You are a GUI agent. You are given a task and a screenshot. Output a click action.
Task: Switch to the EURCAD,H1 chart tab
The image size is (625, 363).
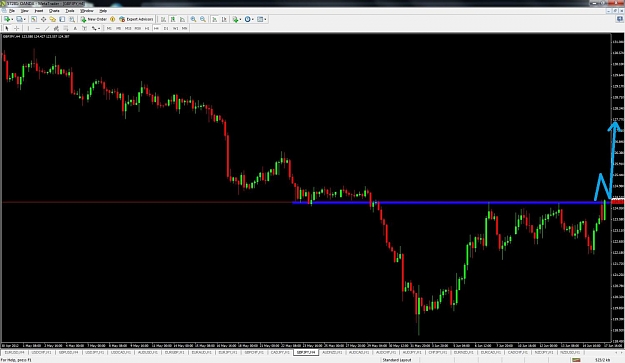point(491,352)
